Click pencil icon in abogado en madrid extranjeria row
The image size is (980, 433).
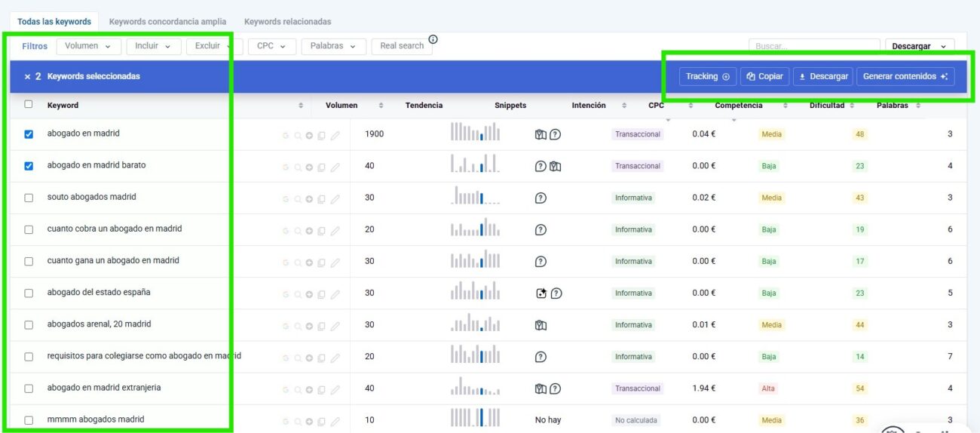(335, 389)
